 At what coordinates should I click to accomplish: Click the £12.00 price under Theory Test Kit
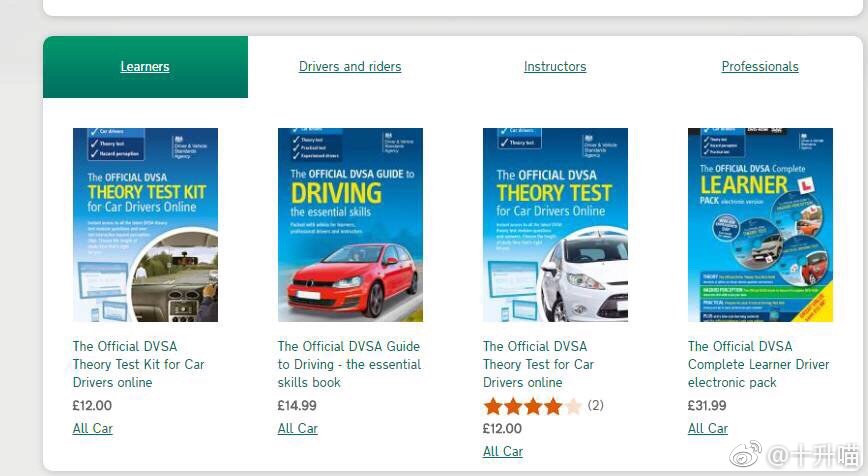point(92,406)
